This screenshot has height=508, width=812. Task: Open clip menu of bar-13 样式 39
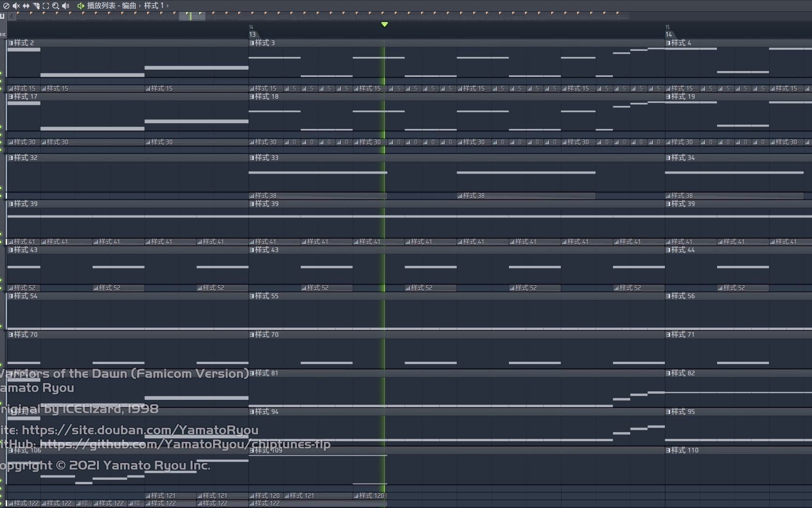click(x=252, y=204)
